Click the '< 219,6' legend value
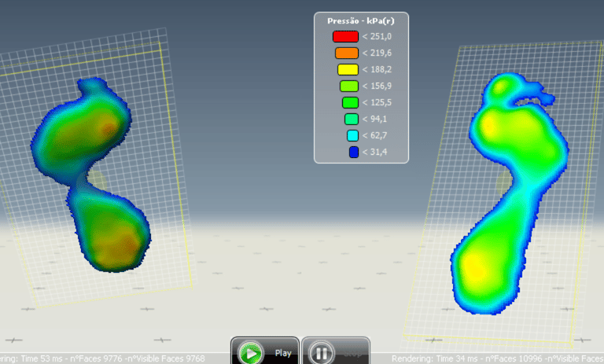The height and width of the screenshot is (364, 604). click(x=377, y=53)
